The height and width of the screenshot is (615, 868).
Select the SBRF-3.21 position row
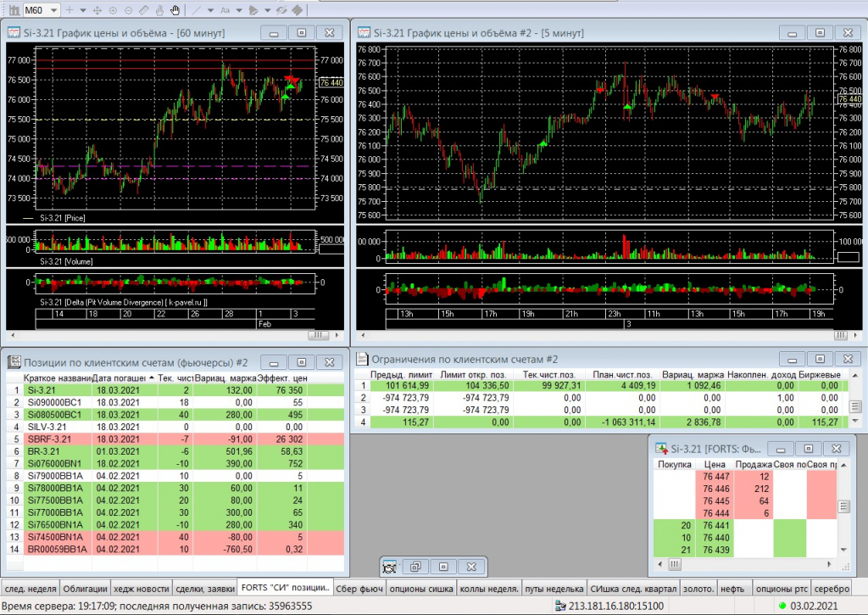[175, 439]
